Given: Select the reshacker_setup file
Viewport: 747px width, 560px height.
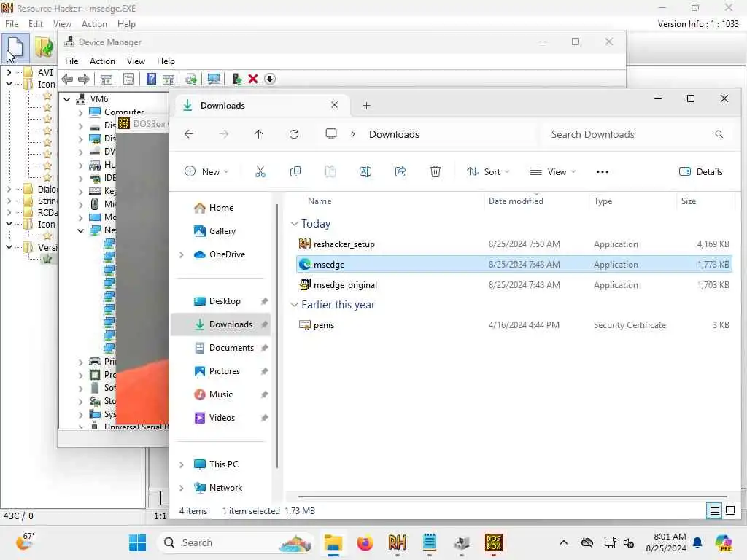Looking at the screenshot, I should click(514, 244).
